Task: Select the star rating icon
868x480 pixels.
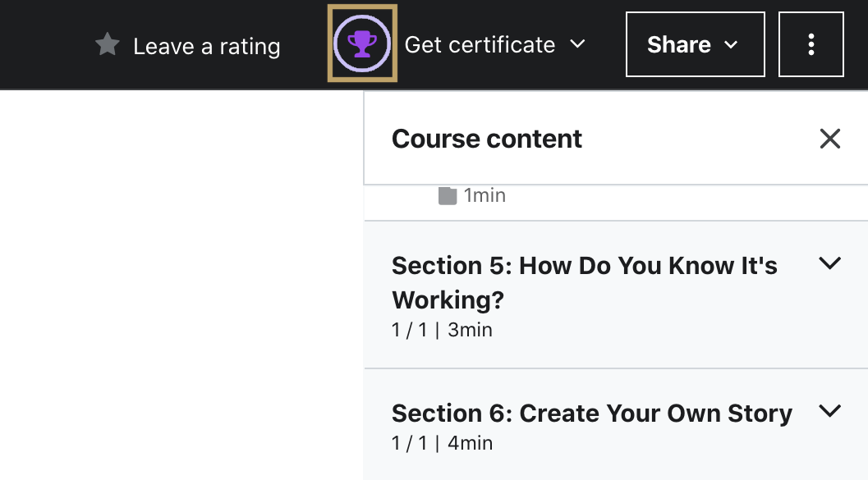Action: click(x=106, y=45)
